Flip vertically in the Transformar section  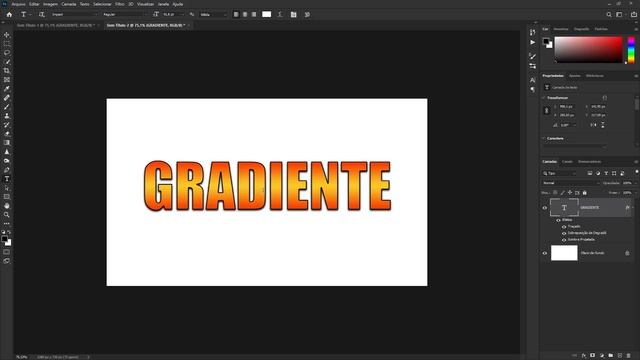click(603, 125)
